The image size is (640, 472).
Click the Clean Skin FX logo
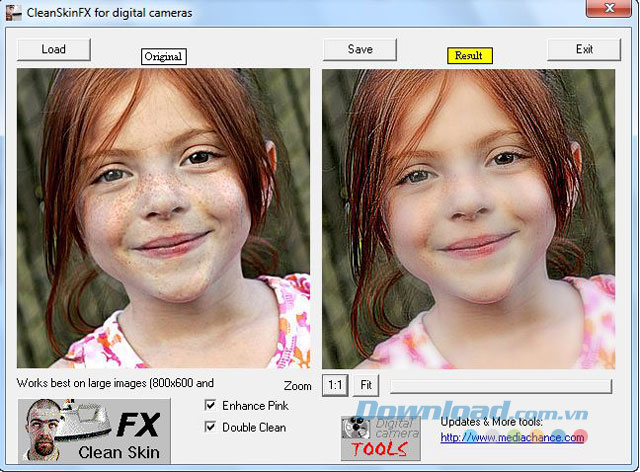(x=95, y=430)
